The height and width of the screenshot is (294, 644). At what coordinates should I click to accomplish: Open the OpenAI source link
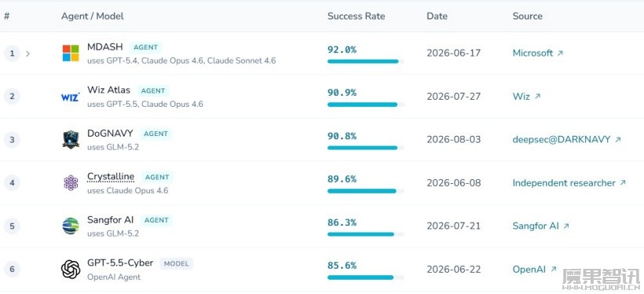click(534, 270)
